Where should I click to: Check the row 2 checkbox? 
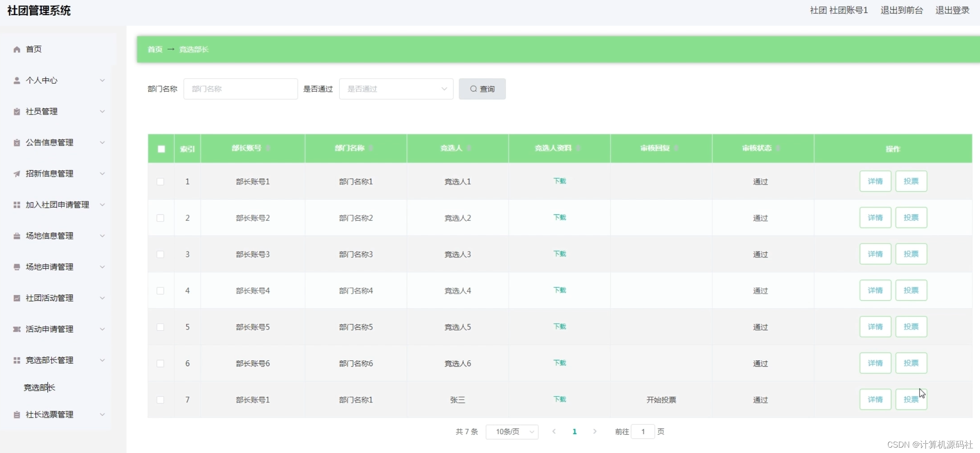click(x=160, y=218)
